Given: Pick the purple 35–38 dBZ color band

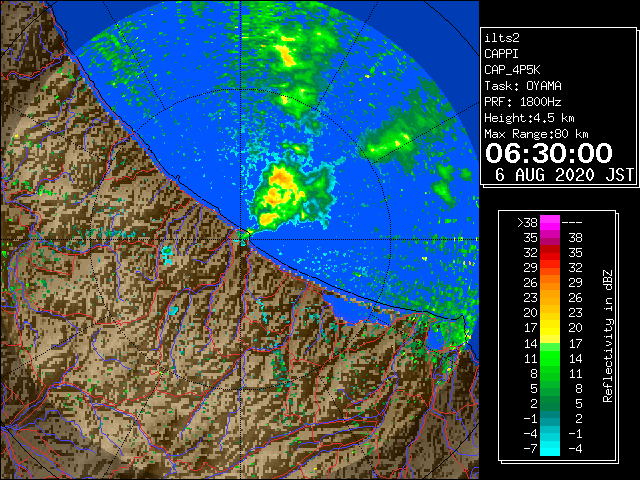Looking at the screenshot, I should pyautogui.click(x=550, y=238).
